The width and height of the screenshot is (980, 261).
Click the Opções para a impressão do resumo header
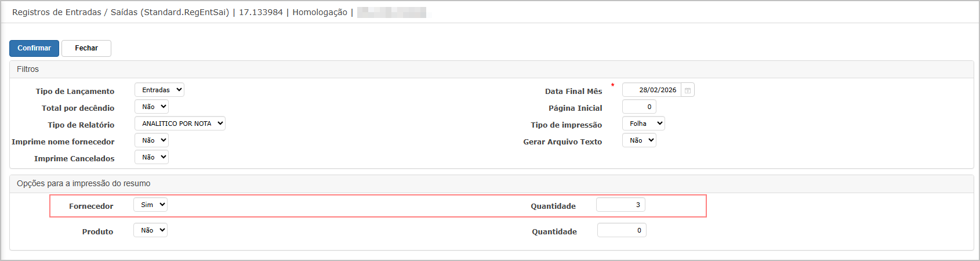(84, 183)
